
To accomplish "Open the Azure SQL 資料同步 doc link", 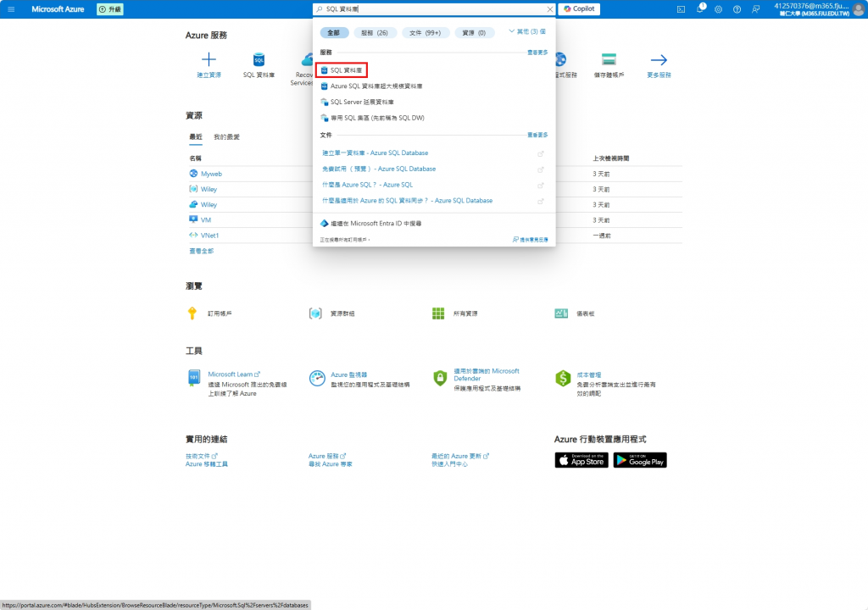I will tap(408, 201).
